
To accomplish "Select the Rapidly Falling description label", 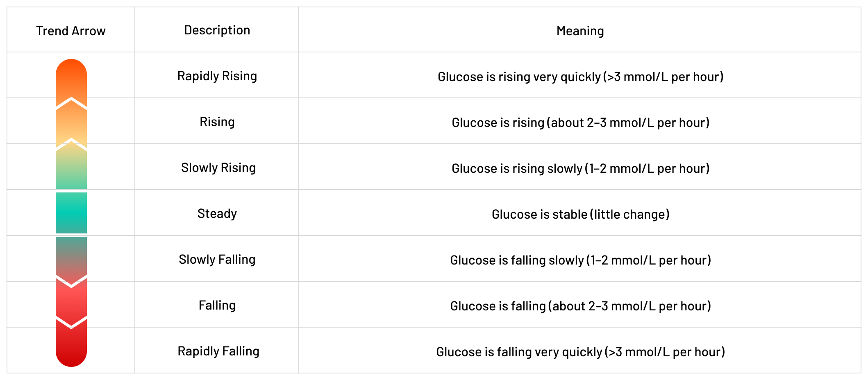I will (x=218, y=351).
